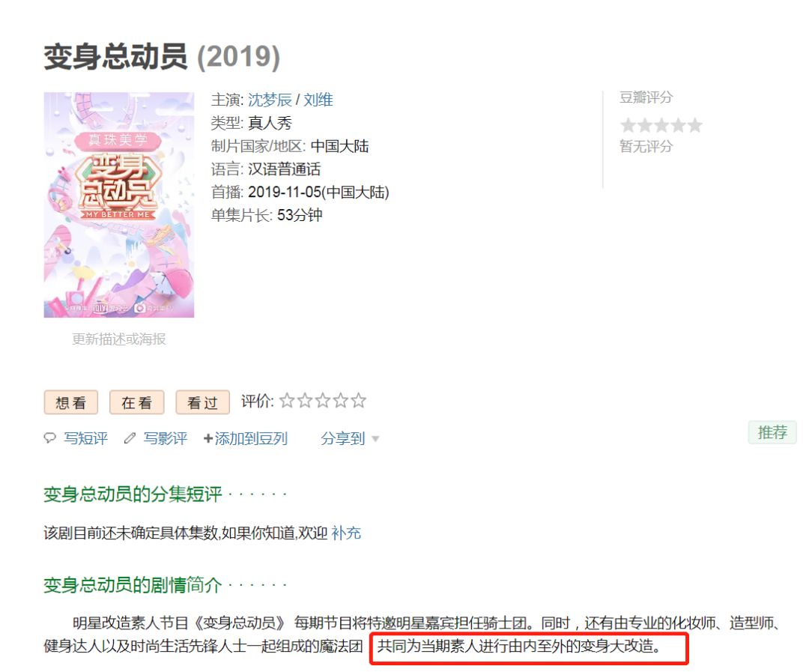Open the 变身总动员 poster image

click(x=119, y=205)
